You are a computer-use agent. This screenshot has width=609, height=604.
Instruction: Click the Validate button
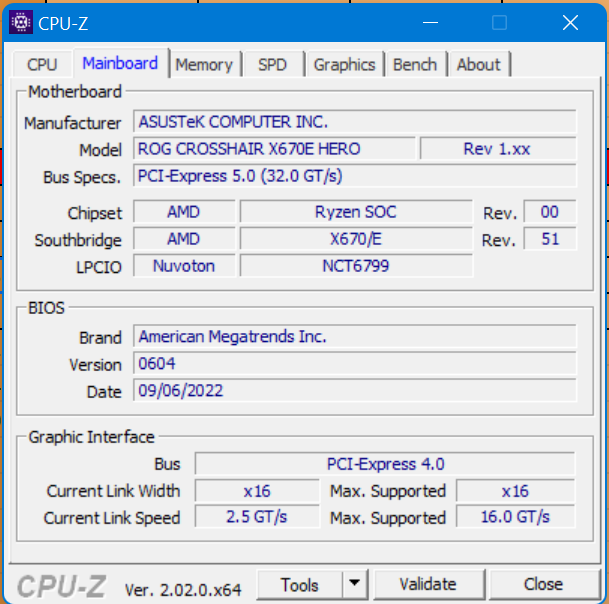[x=428, y=585]
